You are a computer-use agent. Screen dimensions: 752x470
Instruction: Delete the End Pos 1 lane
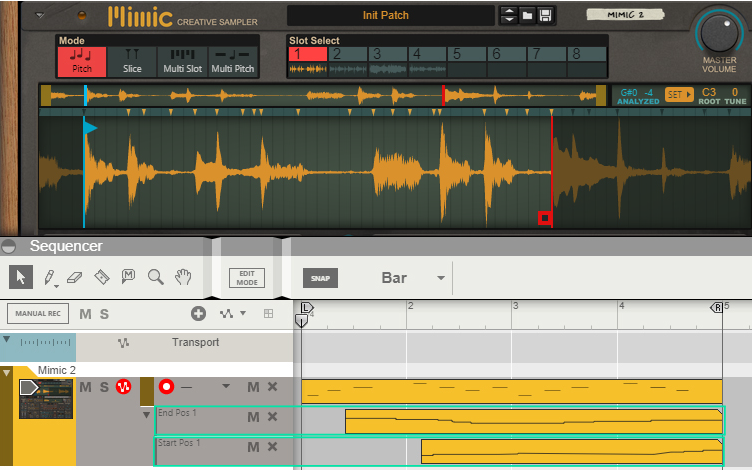(272, 417)
